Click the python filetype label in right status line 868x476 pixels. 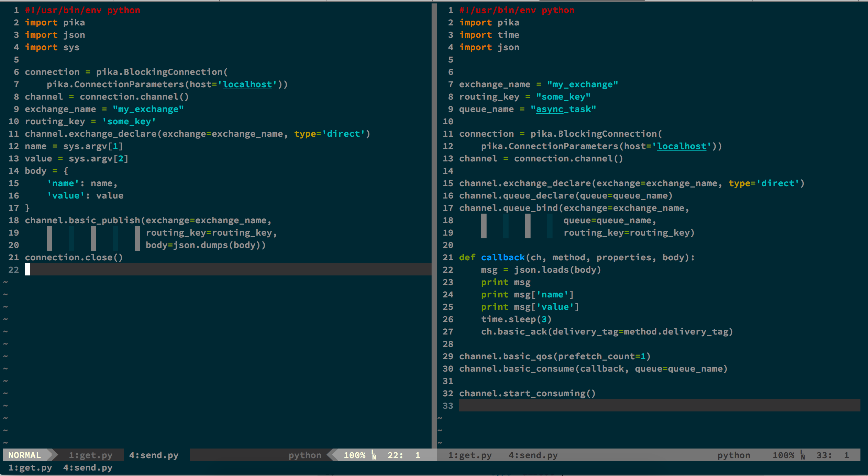point(734,455)
